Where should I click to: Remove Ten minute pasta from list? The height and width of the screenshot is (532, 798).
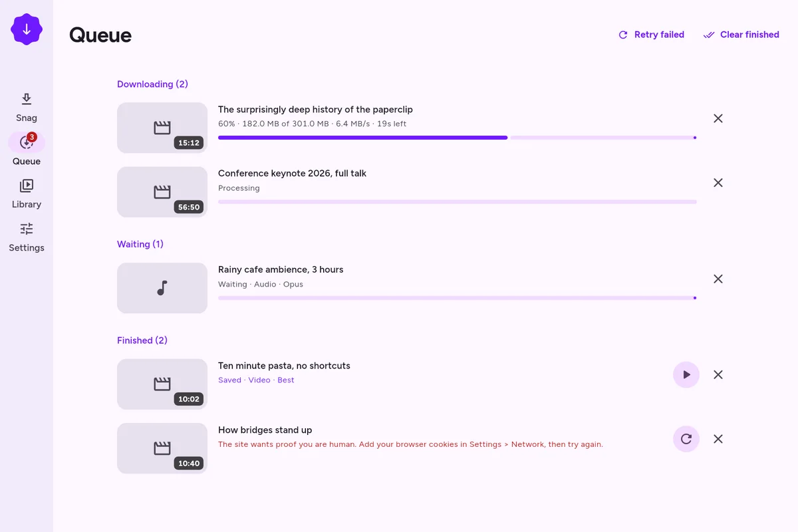point(718,374)
